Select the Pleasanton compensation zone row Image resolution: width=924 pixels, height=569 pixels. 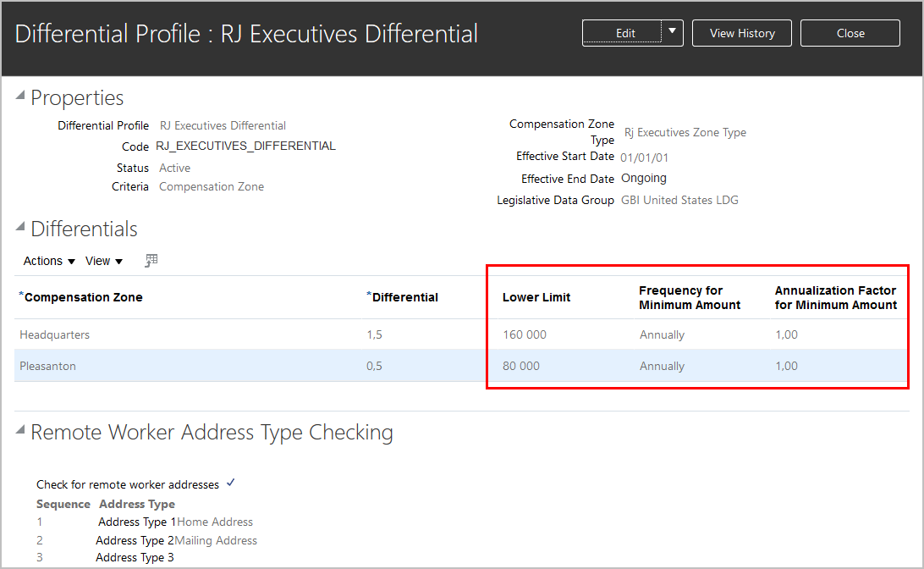(48, 366)
